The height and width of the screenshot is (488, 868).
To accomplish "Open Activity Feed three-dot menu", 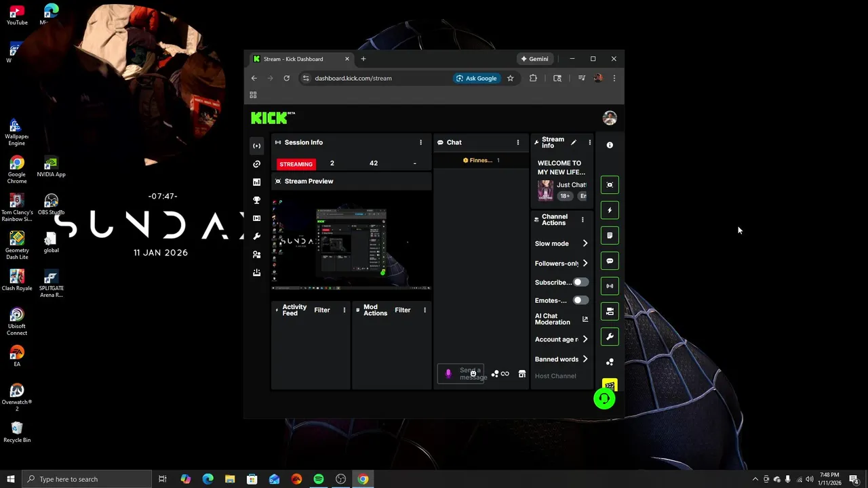I will click(x=344, y=310).
